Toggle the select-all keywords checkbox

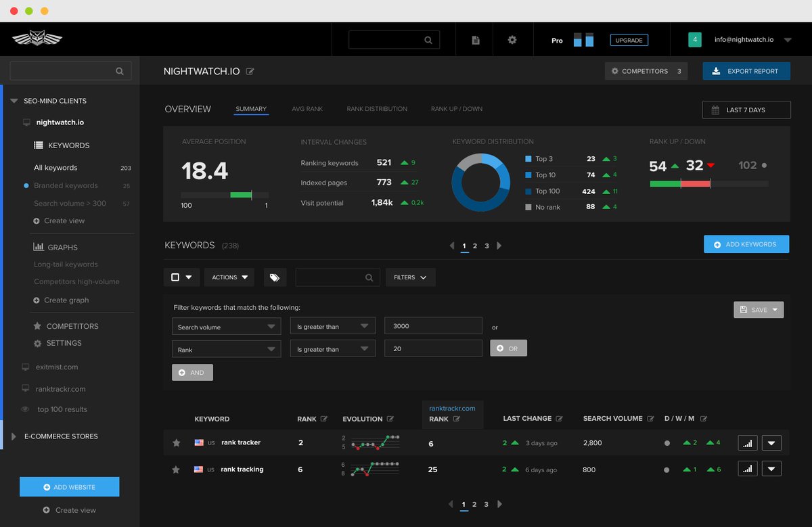click(175, 277)
